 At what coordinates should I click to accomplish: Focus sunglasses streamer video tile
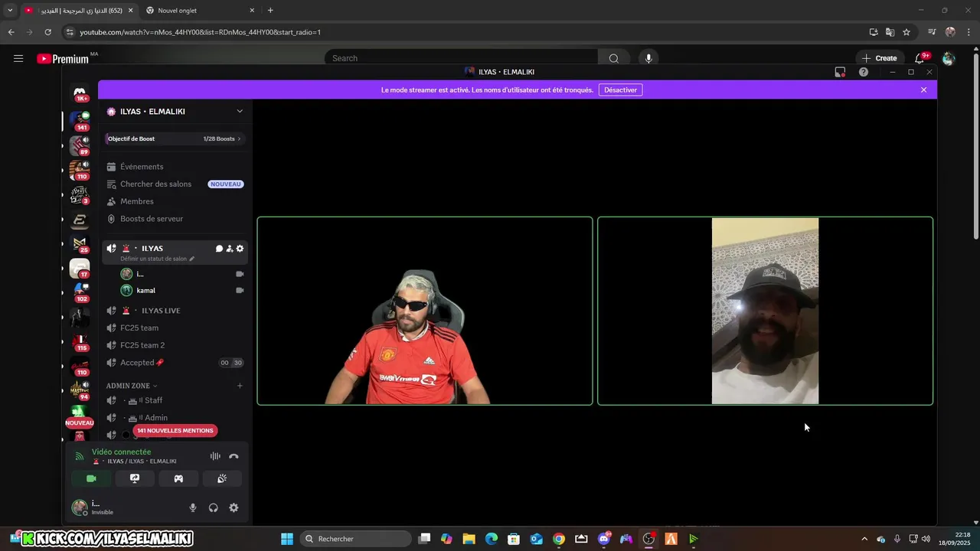[x=425, y=311]
